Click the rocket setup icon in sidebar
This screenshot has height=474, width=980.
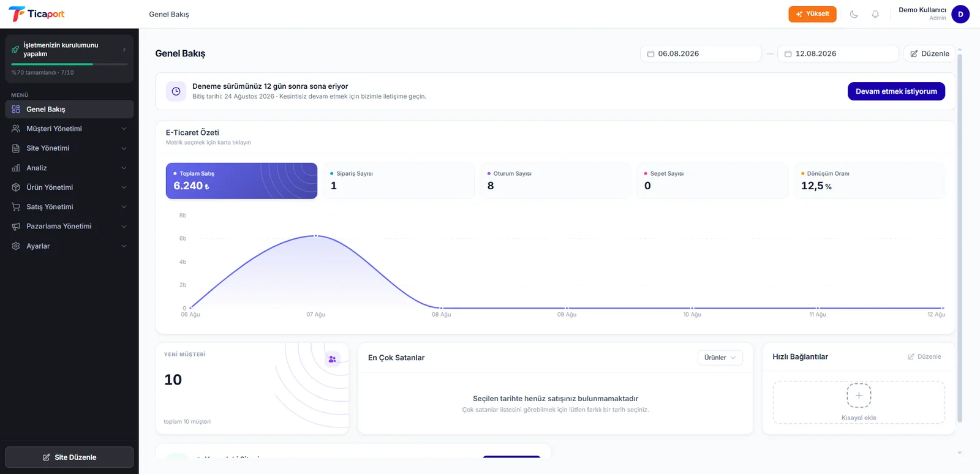[x=15, y=50]
